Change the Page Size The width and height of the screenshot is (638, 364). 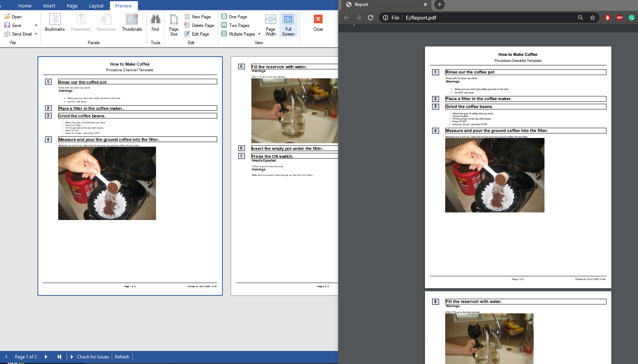coord(174,25)
